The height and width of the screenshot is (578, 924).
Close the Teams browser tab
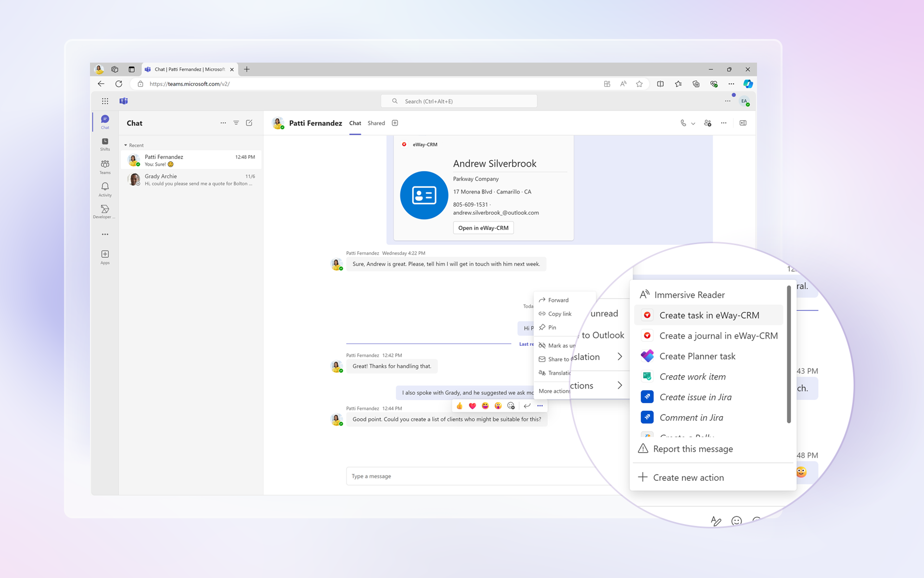232,69
